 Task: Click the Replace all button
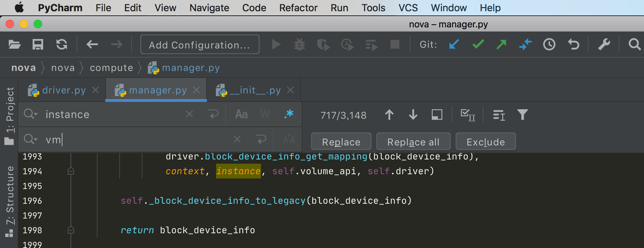pos(413,142)
